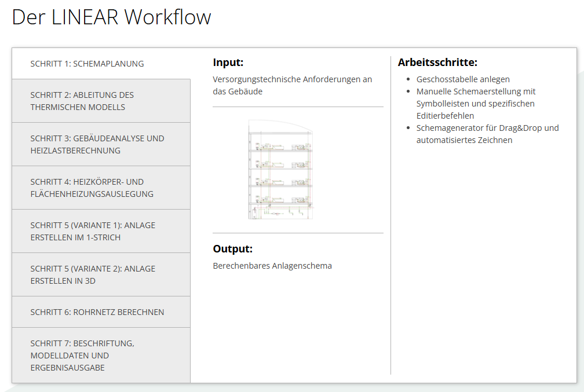This screenshot has height=392, width=584.
Task: Click the "Input:" heading
Action: [x=228, y=63]
